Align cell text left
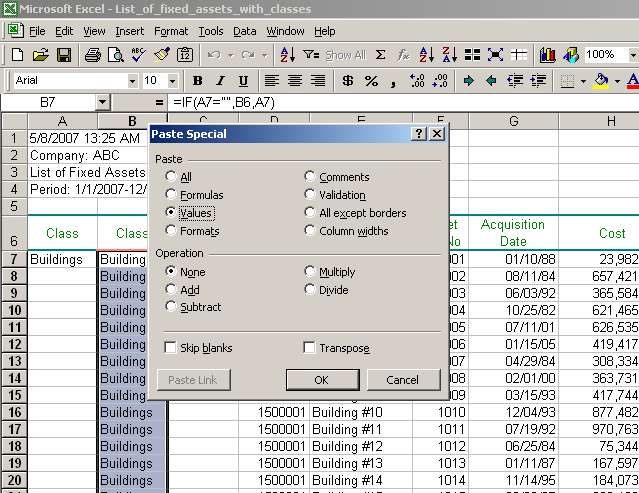The height and width of the screenshot is (493, 639). click(271, 81)
